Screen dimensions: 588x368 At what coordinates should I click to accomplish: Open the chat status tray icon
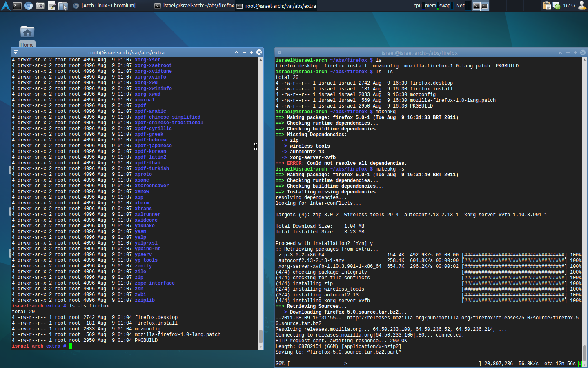click(556, 6)
